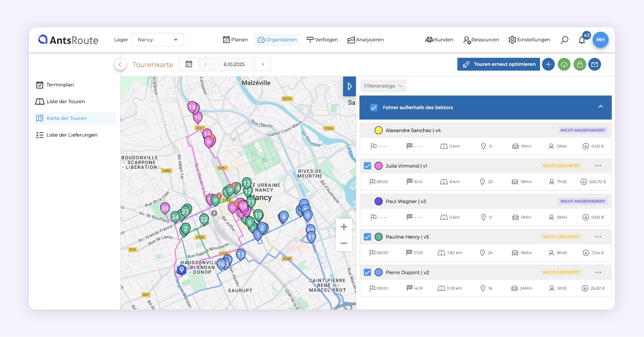Click Alexandre Sanchez's yellow color dot

[378, 131]
